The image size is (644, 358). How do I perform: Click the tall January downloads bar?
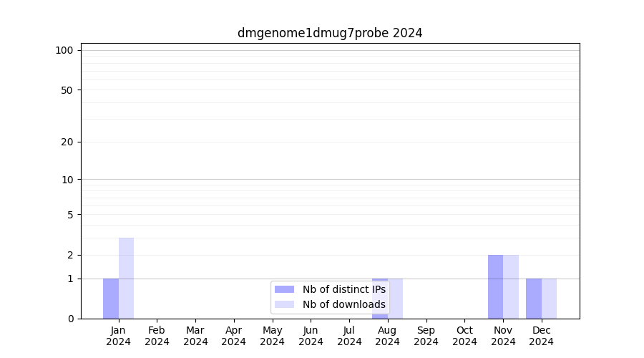pyautogui.click(x=126, y=278)
